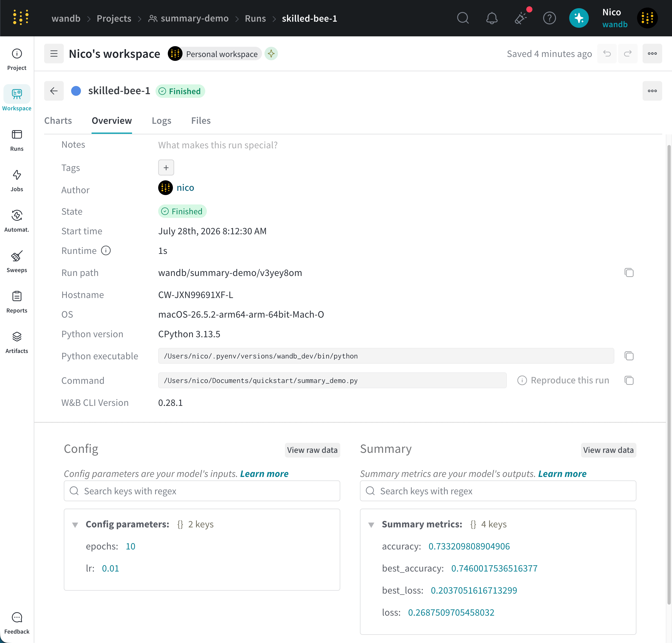Collapse the Config parameters tree
This screenshot has width=672, height=643.
75,525
